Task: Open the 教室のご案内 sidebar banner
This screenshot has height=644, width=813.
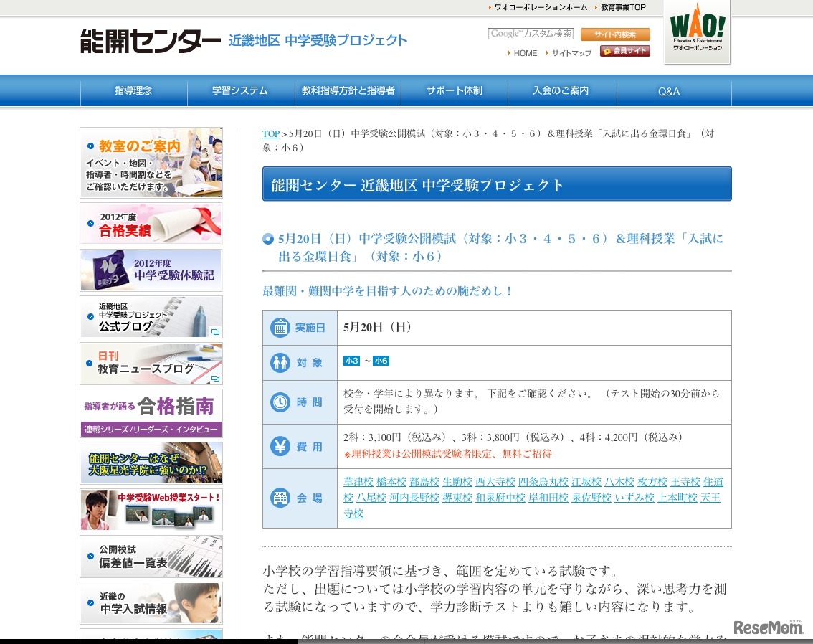Action: pos(151,163)
